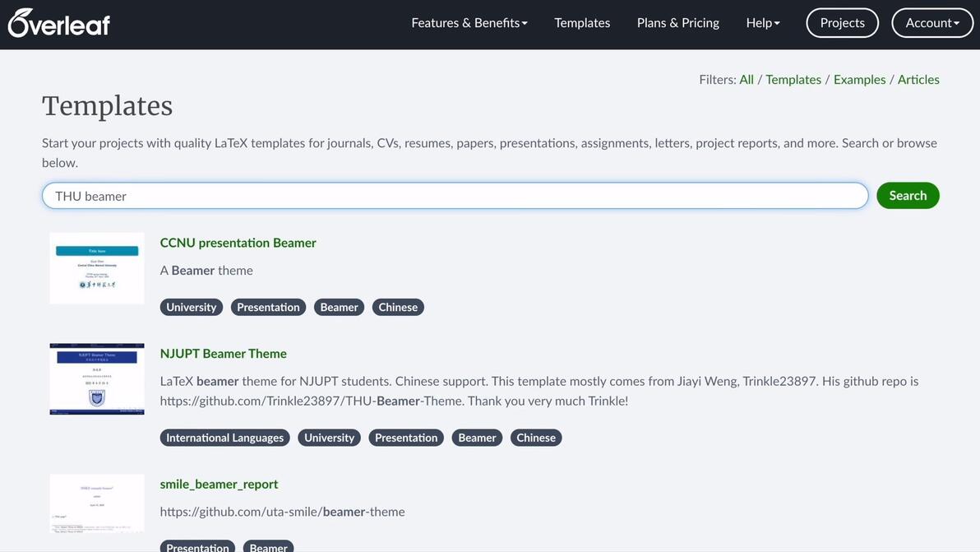
Task: Click the Overleaf logo
Action: tap(58, 23)
